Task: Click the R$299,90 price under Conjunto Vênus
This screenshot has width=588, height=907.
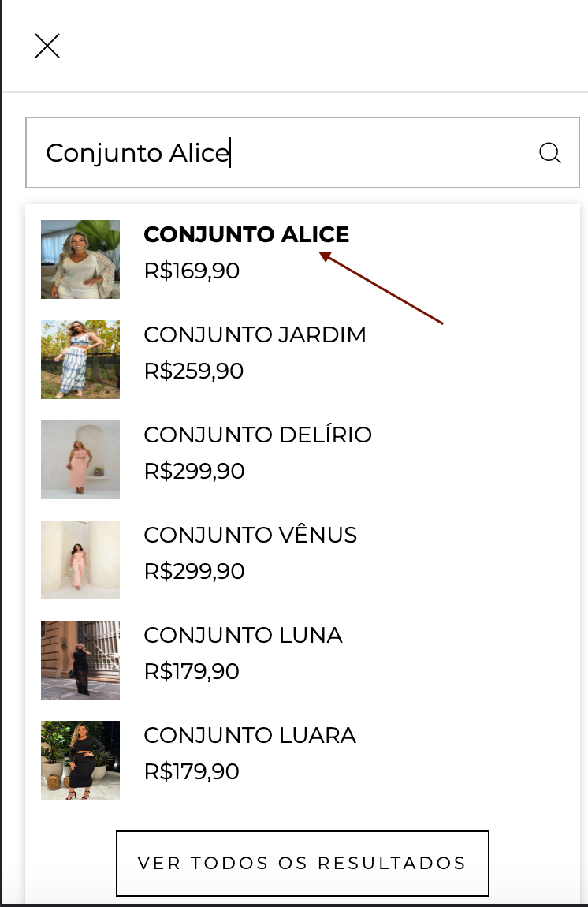Action: 194,571
